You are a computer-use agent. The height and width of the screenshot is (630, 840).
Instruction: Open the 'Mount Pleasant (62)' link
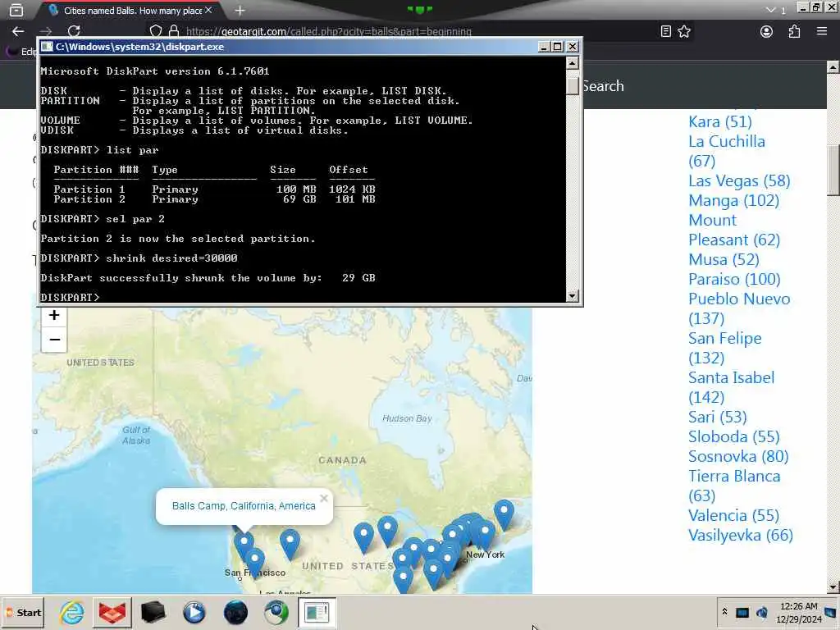coord(734,230)
